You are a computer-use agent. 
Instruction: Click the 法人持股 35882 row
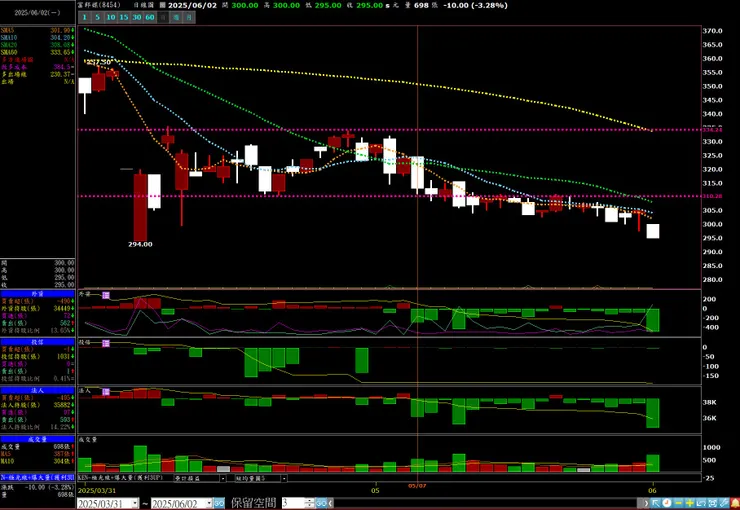pyautogui.click(x=37, y=405)
